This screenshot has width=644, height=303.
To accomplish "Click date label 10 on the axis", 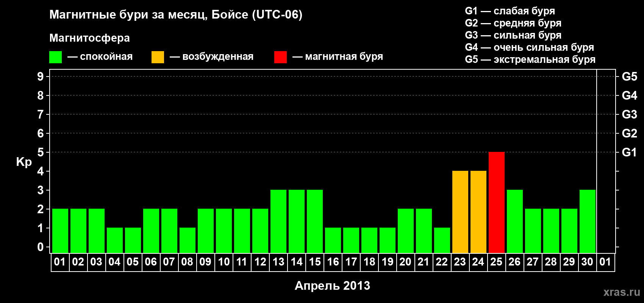I will click(224, 262).
